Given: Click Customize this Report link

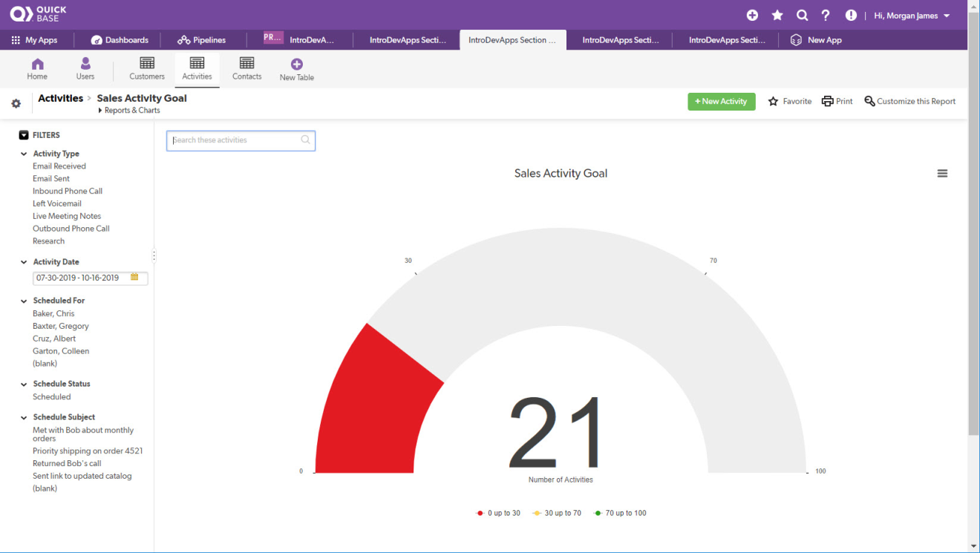Looking at the screenshot, I should click(x=909, y=102).
